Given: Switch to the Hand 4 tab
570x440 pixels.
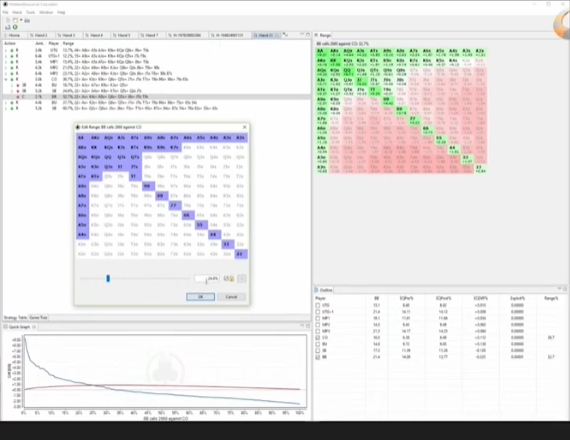Looking at the screenshot, I should click(x=96, y=35).
